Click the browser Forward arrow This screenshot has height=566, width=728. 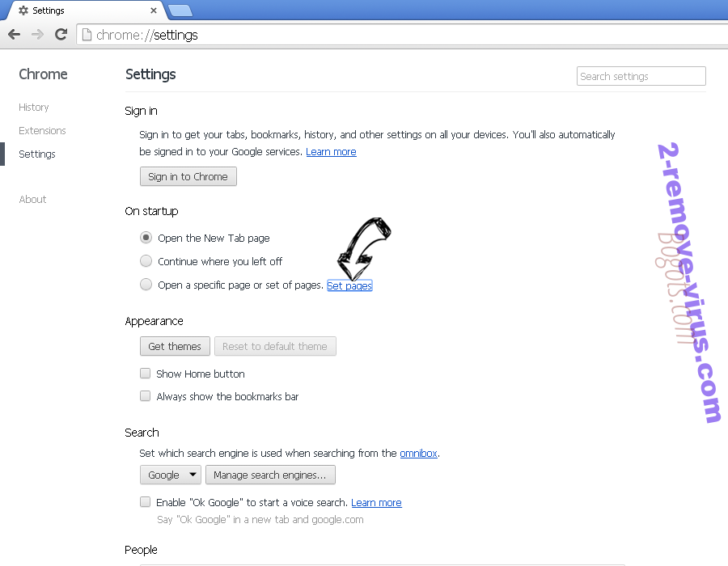tap(37, 34)
